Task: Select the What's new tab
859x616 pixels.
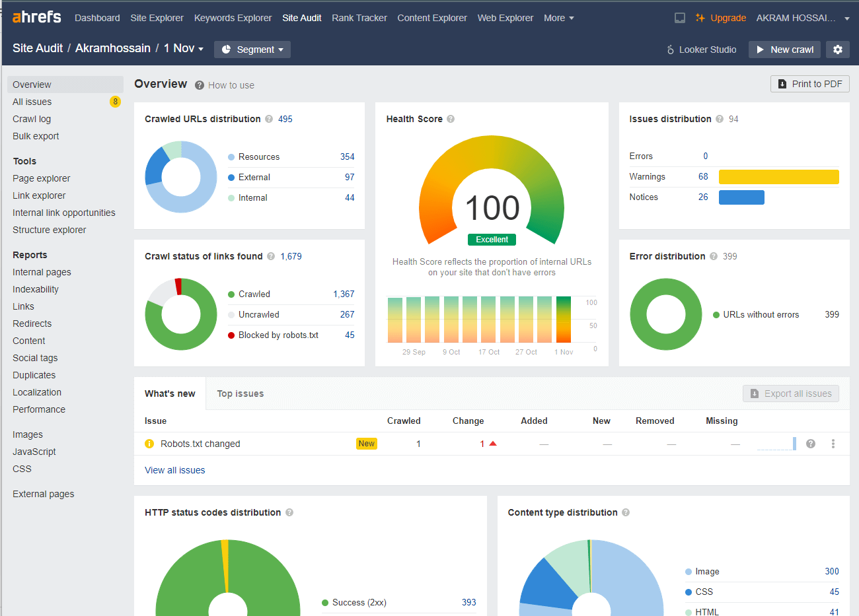Action: point(170,394)
